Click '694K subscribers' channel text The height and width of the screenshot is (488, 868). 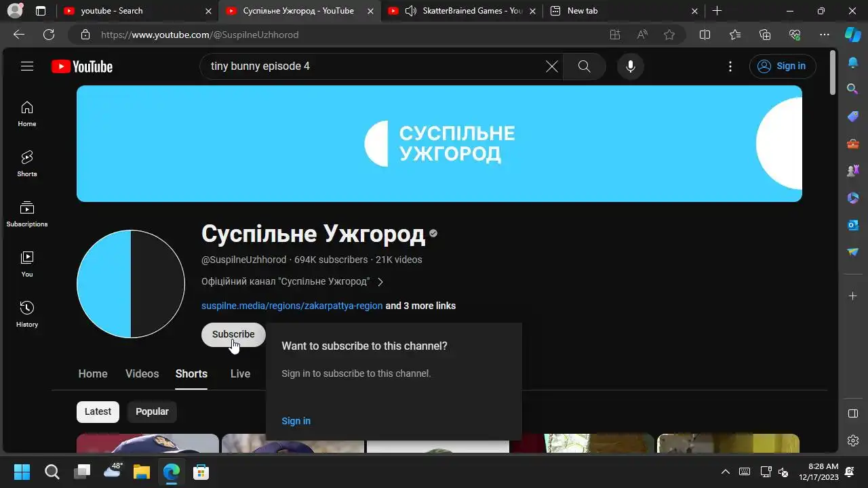pos(331,260)
